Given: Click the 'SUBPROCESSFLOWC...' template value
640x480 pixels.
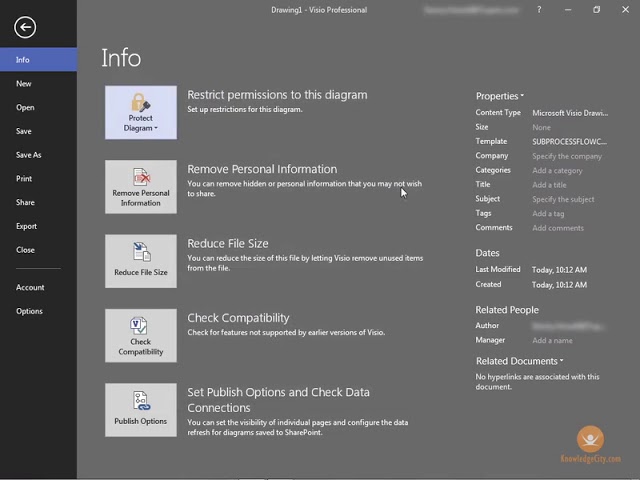Looking at the screenshot, I should coord(569,142).
